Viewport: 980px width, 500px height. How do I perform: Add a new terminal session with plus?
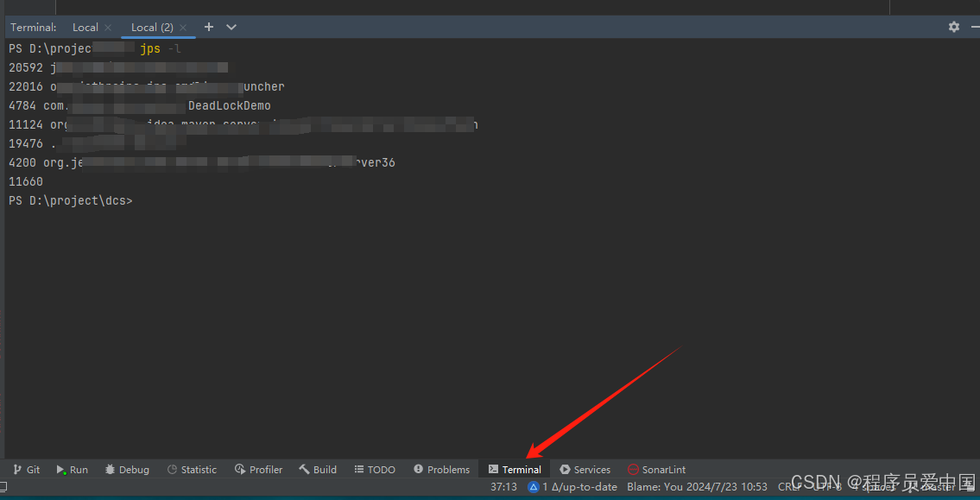pyautogui.click(x=209, y=27)
